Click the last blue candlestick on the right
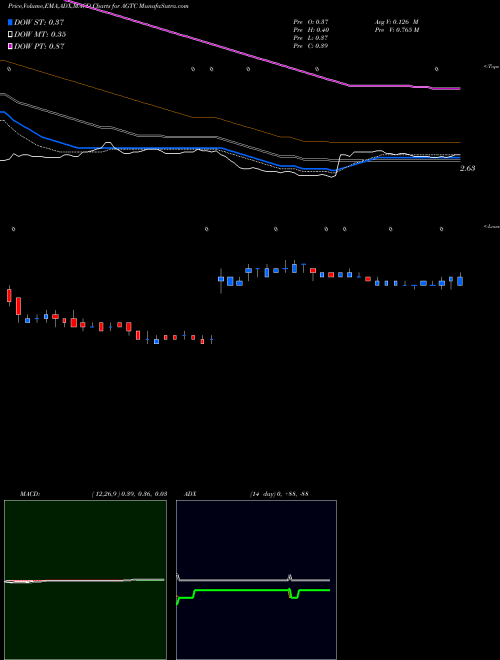This screenshot has width=500, height=660. coord(460,281)
